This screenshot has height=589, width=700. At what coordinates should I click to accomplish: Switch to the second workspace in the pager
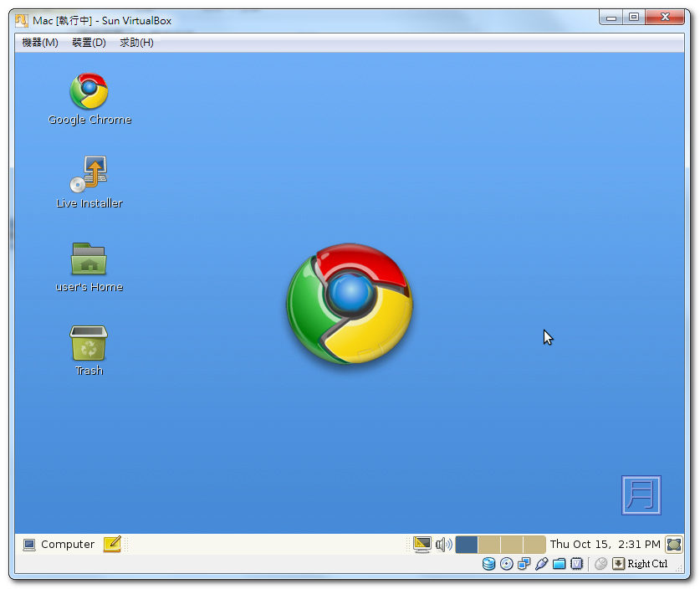489,545
